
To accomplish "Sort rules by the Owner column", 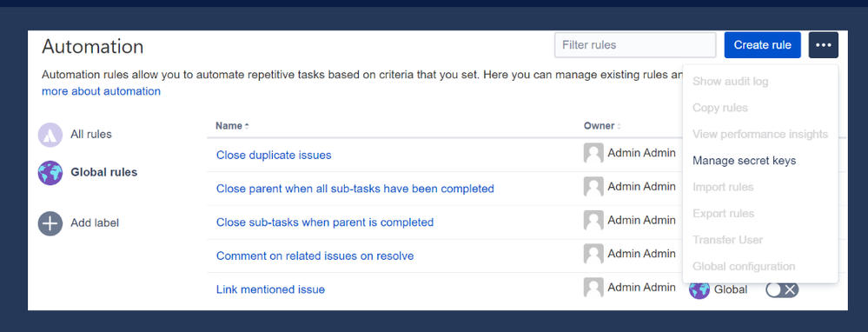I will click(602, 126).
